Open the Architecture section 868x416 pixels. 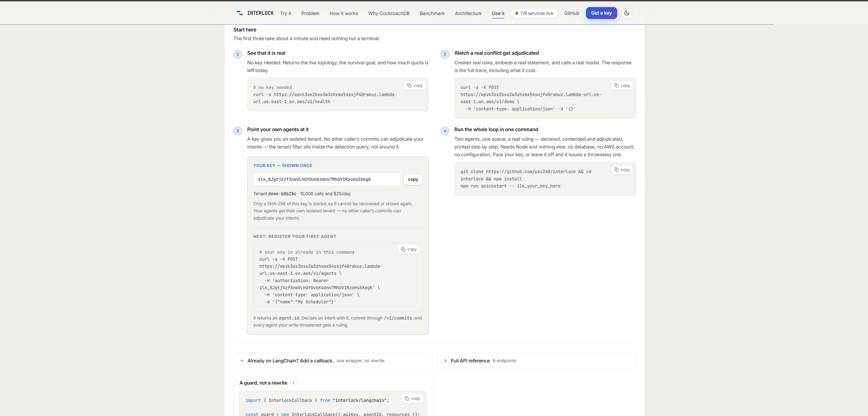(468, 13)
